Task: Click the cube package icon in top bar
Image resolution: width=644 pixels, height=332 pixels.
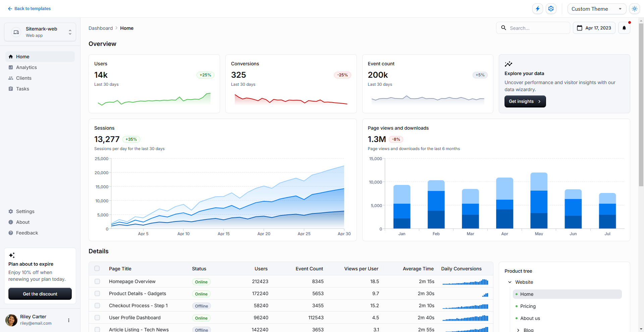Action: point(551,9)
